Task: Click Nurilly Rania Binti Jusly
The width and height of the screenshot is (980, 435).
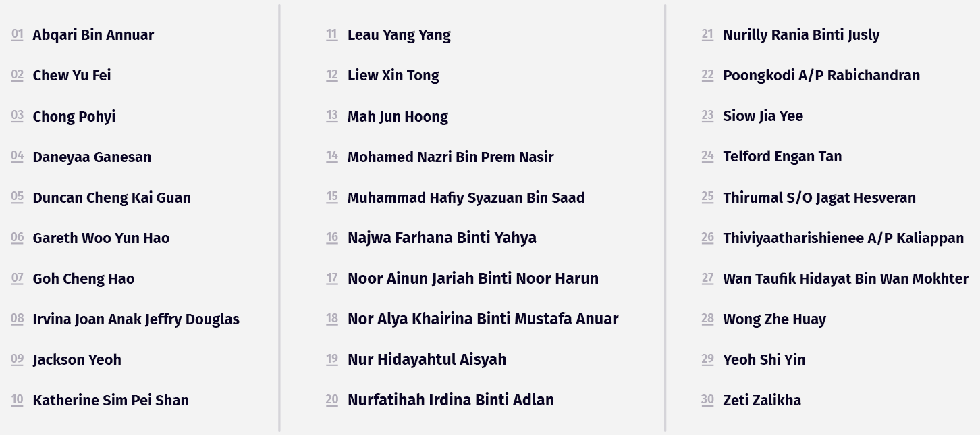Action: tap(801, 35)
